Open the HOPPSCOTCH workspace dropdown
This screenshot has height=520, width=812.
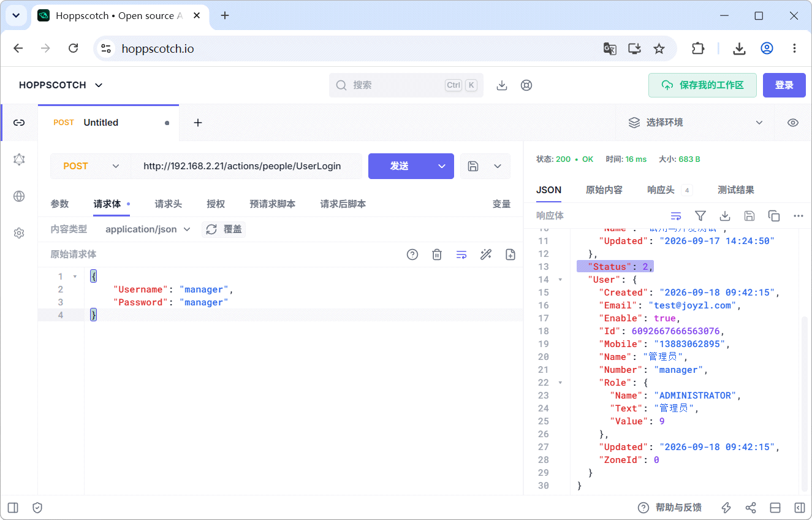click(61, 85)
